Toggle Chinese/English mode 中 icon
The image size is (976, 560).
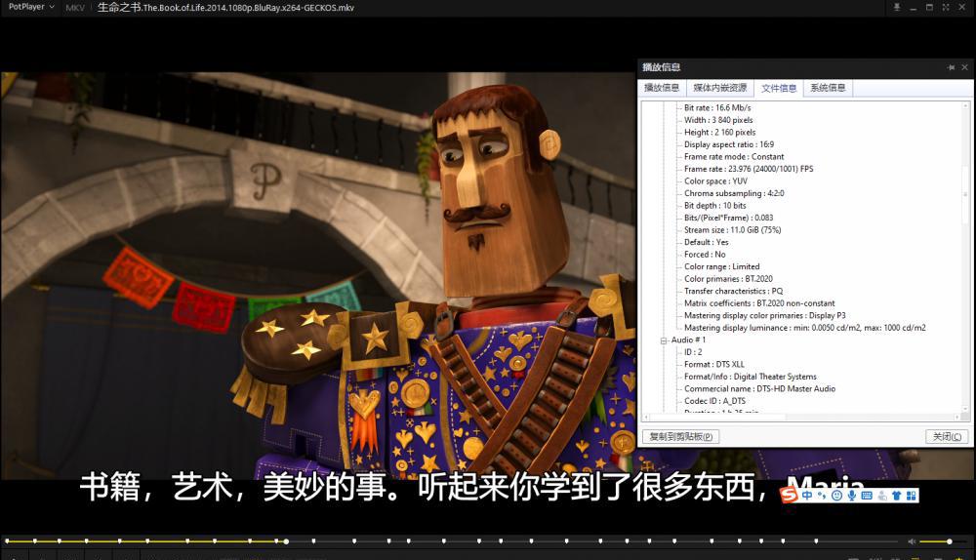807,496
